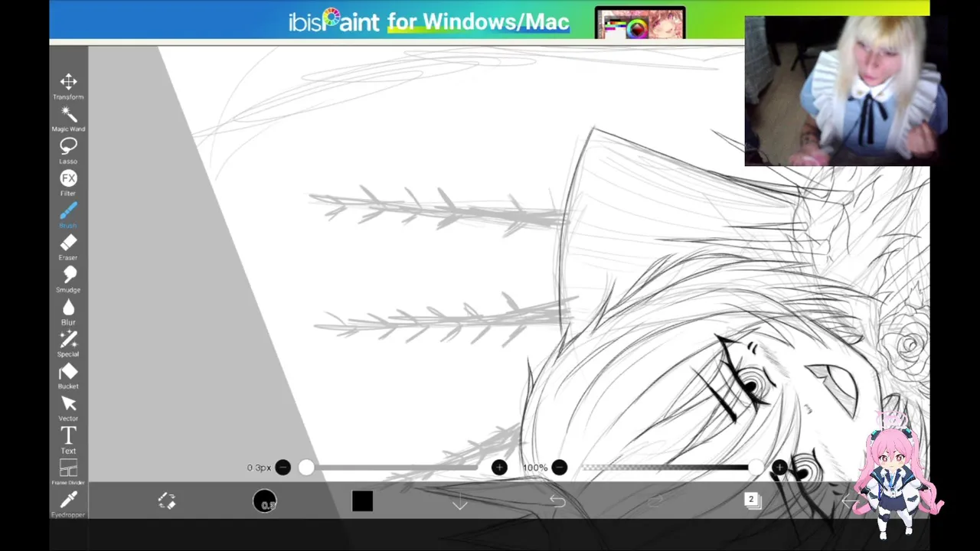
Task: Increase brush thickness with plus button
Action: [x=499, y=468]
